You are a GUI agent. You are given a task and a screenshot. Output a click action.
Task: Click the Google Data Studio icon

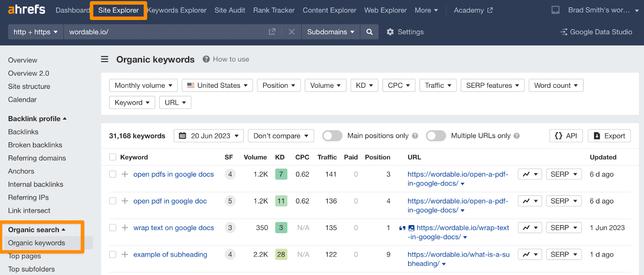pyautogui.click(x=563, y=32)
